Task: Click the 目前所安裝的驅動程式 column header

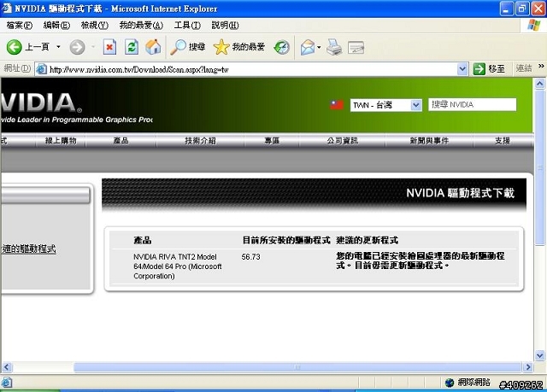Action: click(286, 240)
